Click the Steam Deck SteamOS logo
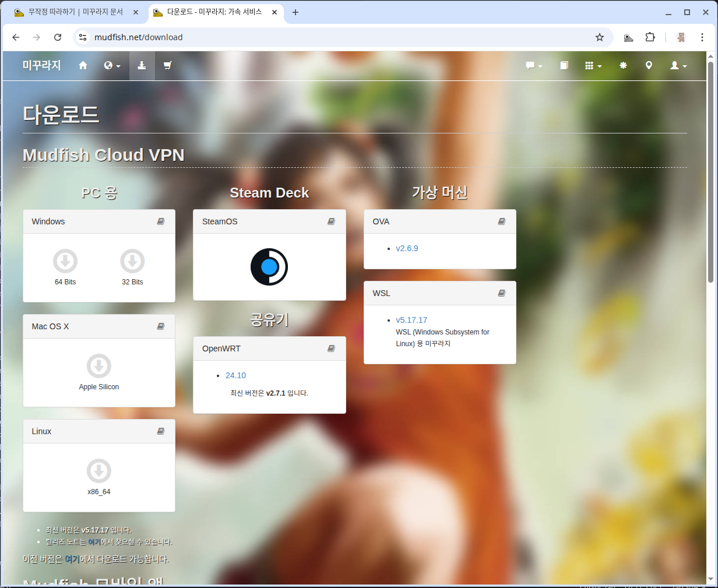Viewport: 718px width, 588px height. (269, 267)
